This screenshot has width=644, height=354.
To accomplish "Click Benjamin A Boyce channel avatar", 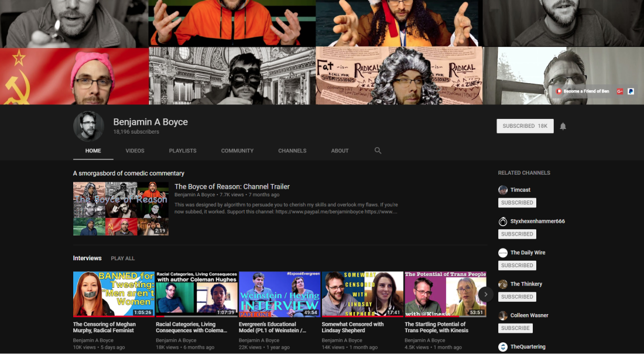I will tap(88, 126).
